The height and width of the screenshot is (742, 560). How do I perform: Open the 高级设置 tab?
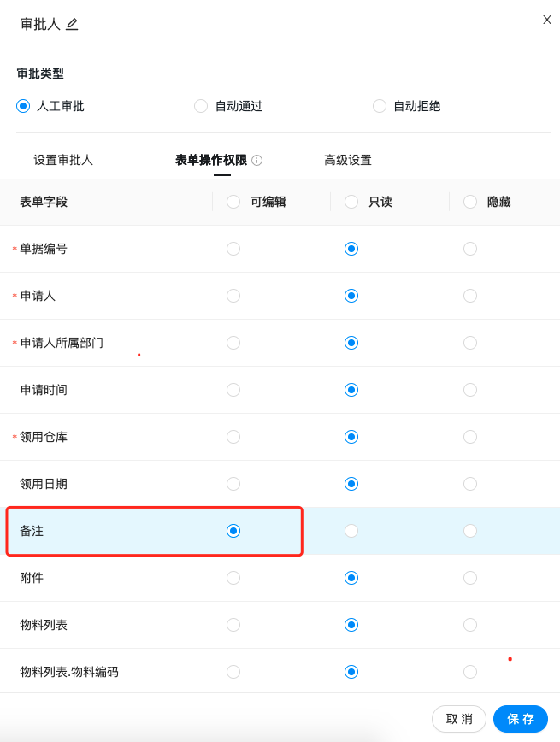(348, 160)
